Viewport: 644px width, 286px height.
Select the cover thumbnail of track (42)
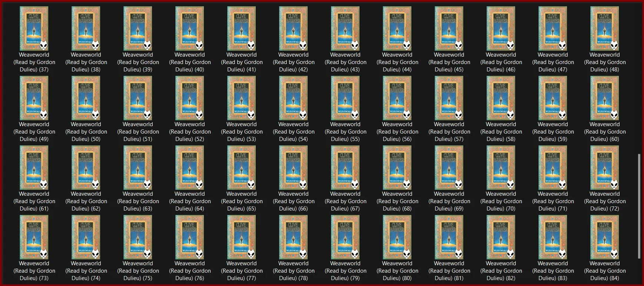(293, 28)
